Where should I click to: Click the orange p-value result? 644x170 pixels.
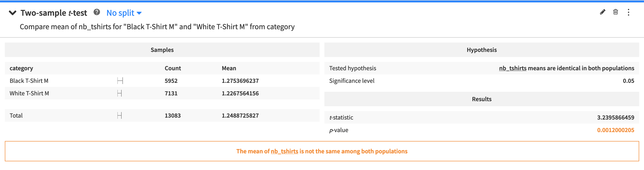coord(616,130)
